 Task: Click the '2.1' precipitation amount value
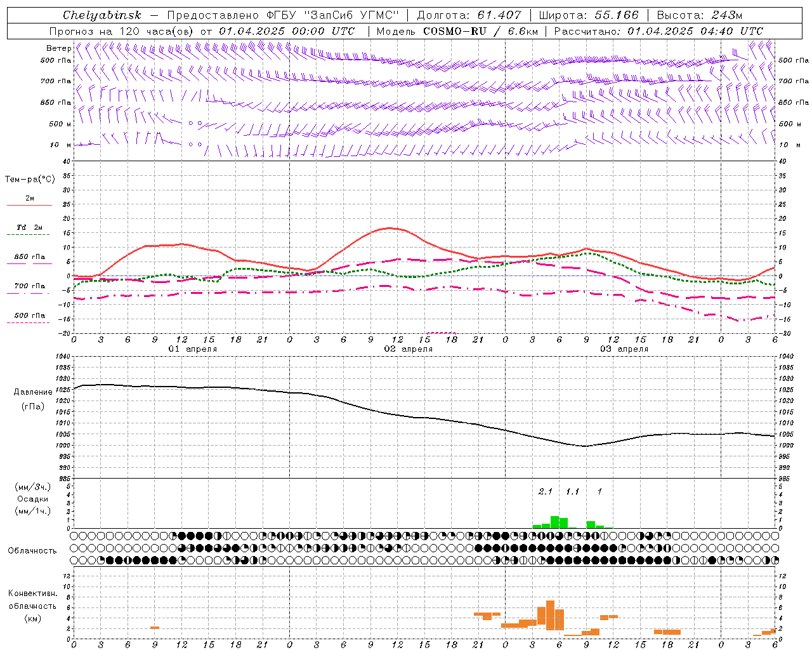pos(545,491)
